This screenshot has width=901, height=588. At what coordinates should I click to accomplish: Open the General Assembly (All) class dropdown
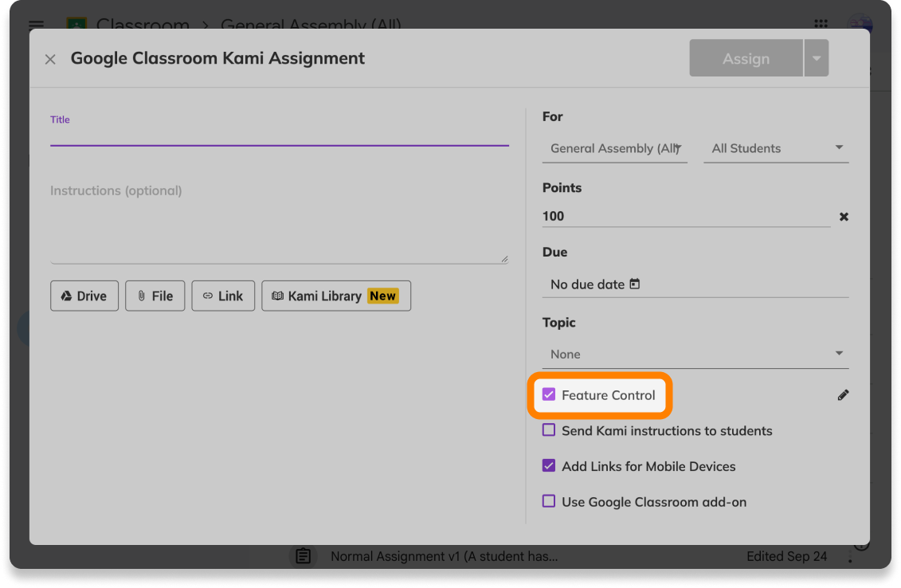pos(615,148)
